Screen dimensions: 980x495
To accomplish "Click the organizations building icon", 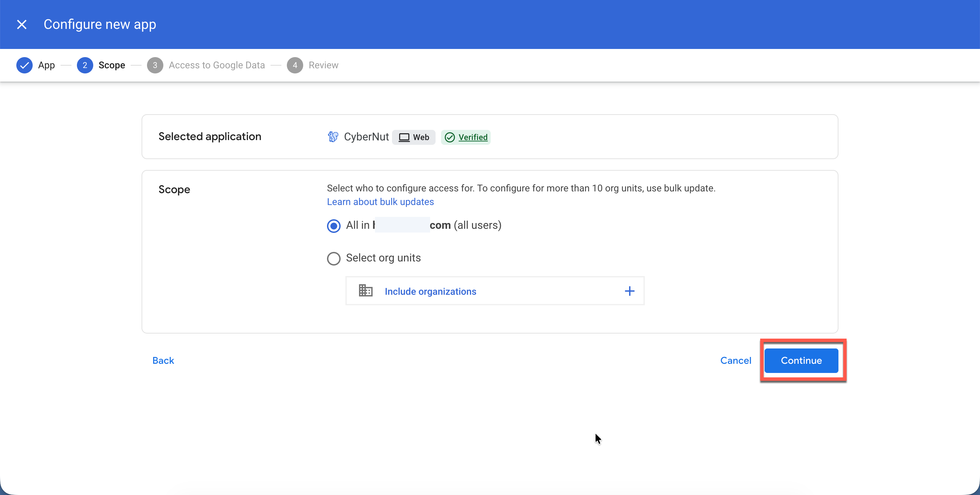I will [365, 291].
